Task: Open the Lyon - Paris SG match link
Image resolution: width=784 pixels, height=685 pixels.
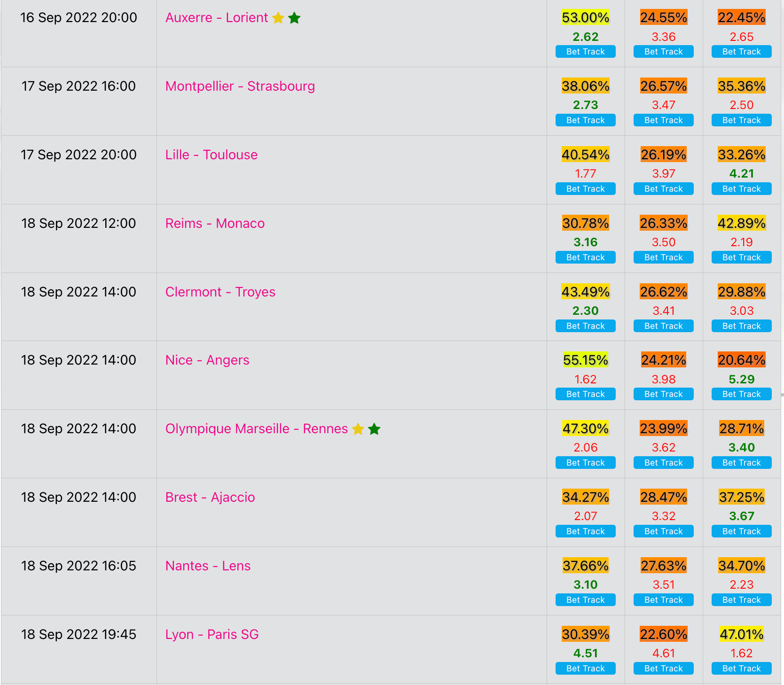Action: coord(212,635)
